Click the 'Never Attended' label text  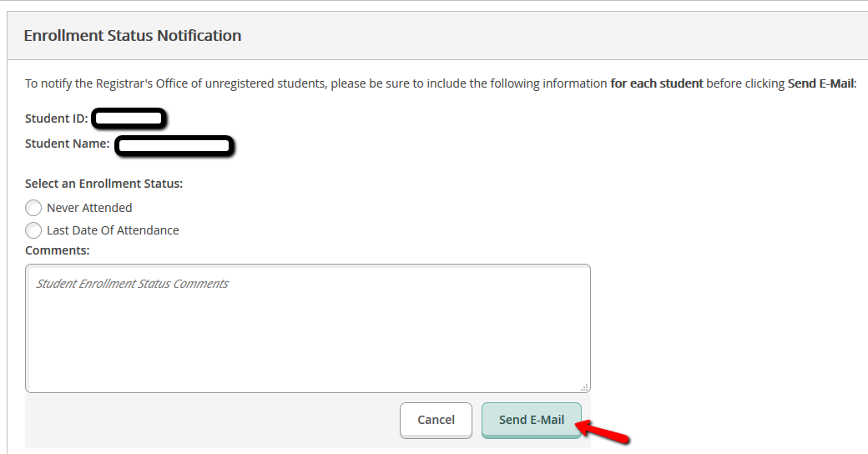89,208
